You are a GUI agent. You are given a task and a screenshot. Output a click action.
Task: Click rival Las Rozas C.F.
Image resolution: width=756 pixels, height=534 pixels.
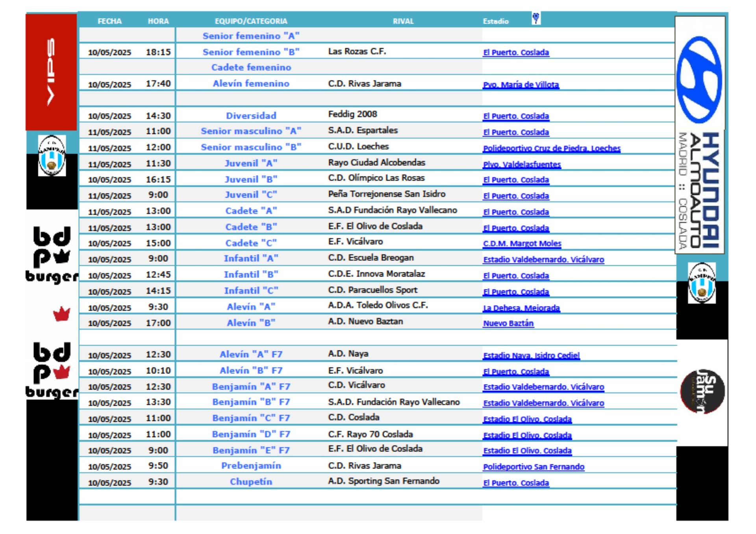click(x=357, y=52)
